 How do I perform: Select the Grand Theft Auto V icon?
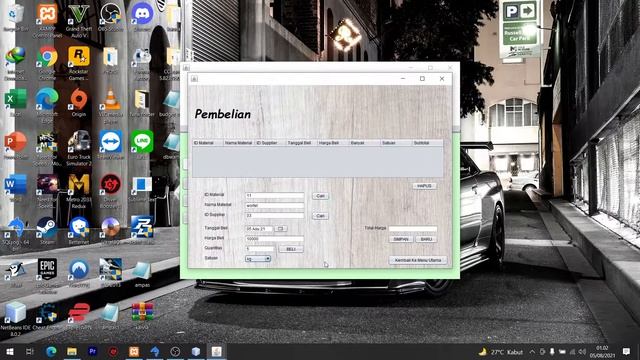(78, 19)
